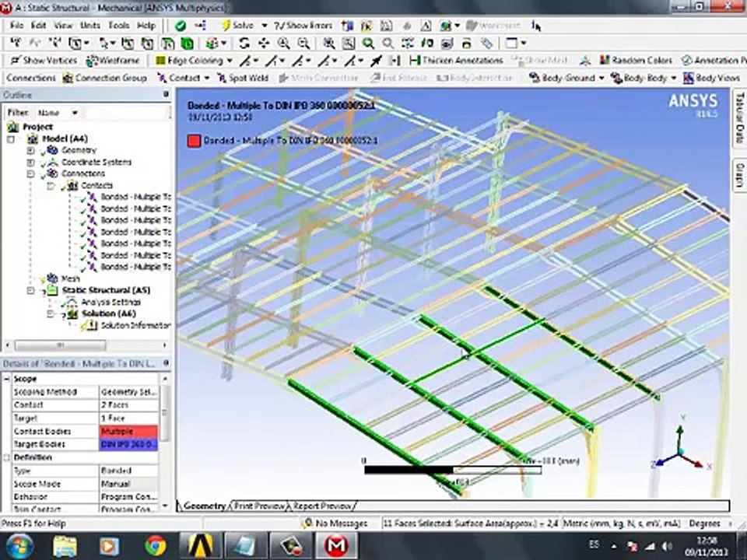Select the first Bonded - Multiple contact

135,197
